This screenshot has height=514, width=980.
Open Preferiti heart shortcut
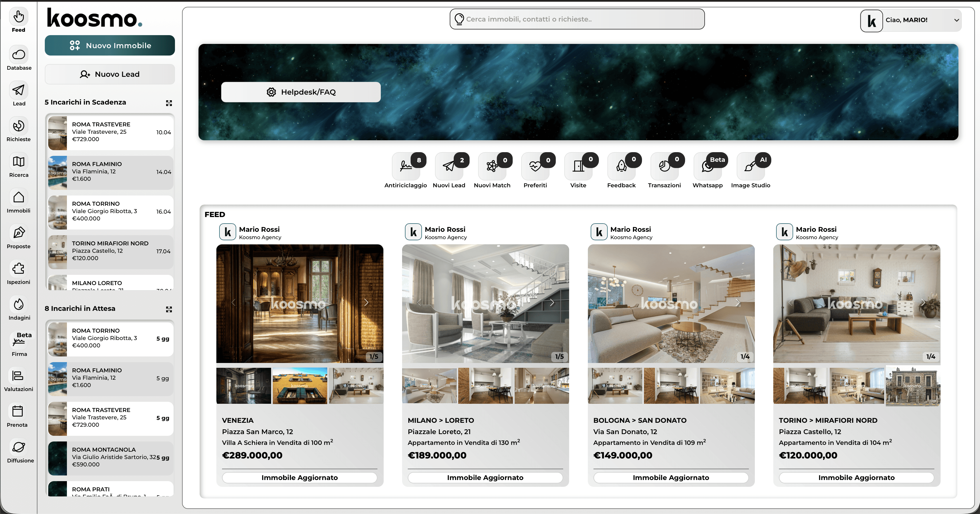[535, 166]
